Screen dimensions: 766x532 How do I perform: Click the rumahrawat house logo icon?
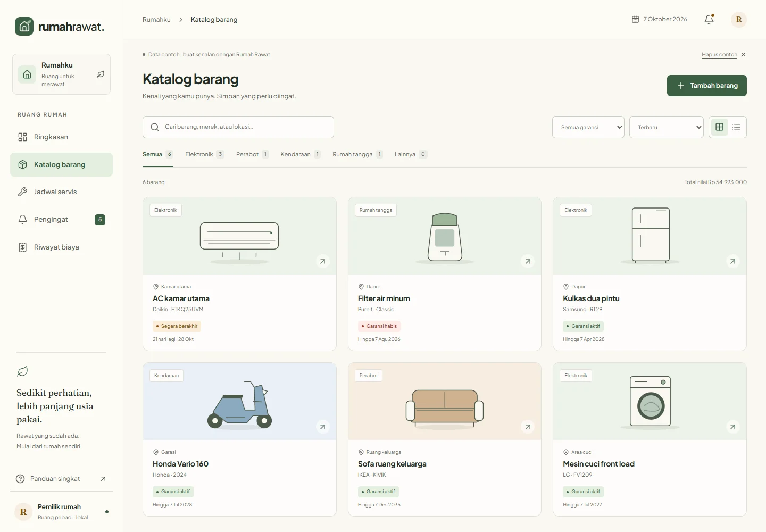[24, 27]
